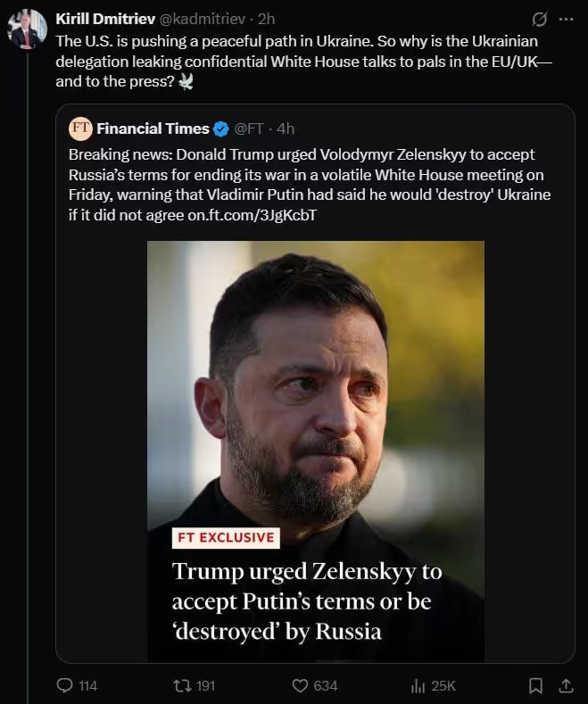Screen dimensions: 588x704
Task: Repost this post with the retweet icon
Action: (x=181, y=685)
